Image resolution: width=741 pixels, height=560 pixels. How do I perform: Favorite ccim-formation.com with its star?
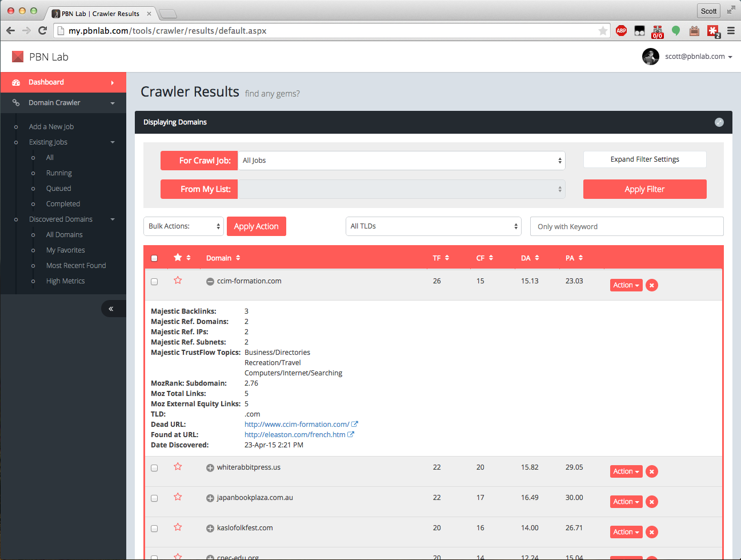coord(178,281)
